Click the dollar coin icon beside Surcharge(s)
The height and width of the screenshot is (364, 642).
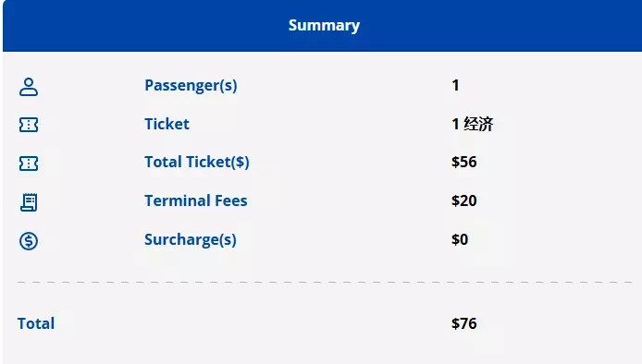click(29, 241)
